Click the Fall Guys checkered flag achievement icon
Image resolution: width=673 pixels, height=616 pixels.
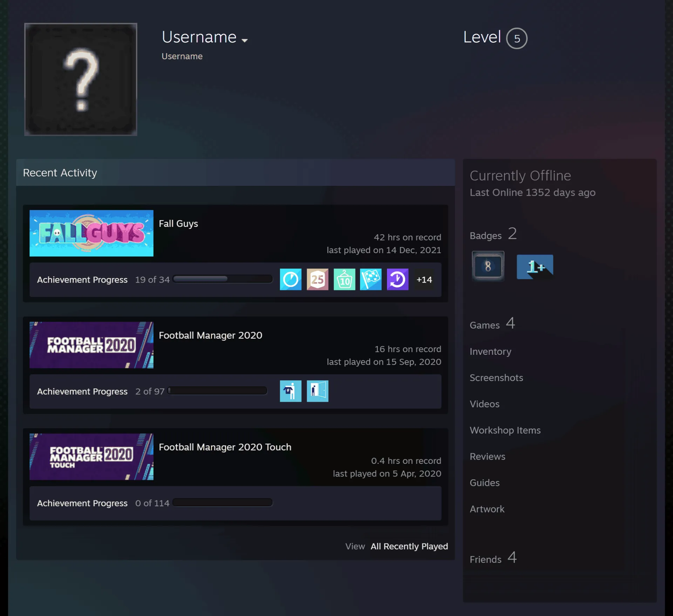point(371,279)
